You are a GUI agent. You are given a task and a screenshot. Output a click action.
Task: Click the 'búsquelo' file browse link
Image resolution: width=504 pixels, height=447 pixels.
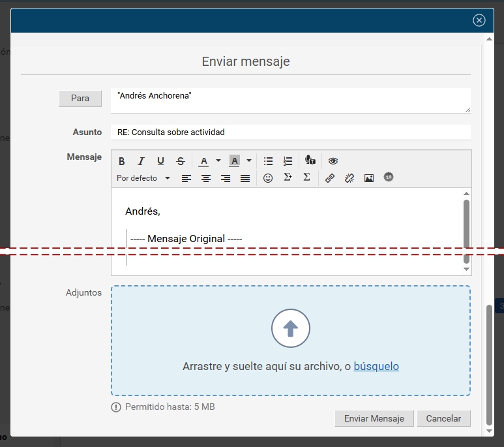point(376,367)
